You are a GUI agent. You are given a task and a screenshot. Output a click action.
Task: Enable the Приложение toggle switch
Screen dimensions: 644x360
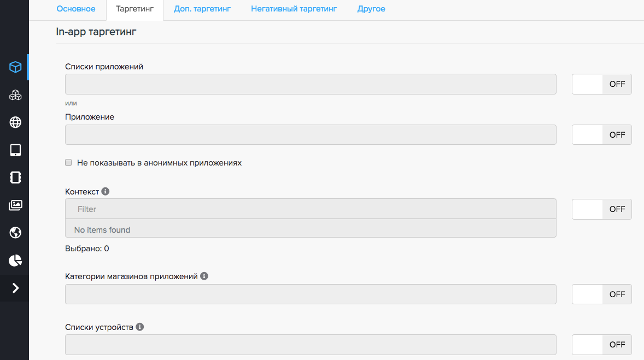pyautogui.click(x=601, y=135)
